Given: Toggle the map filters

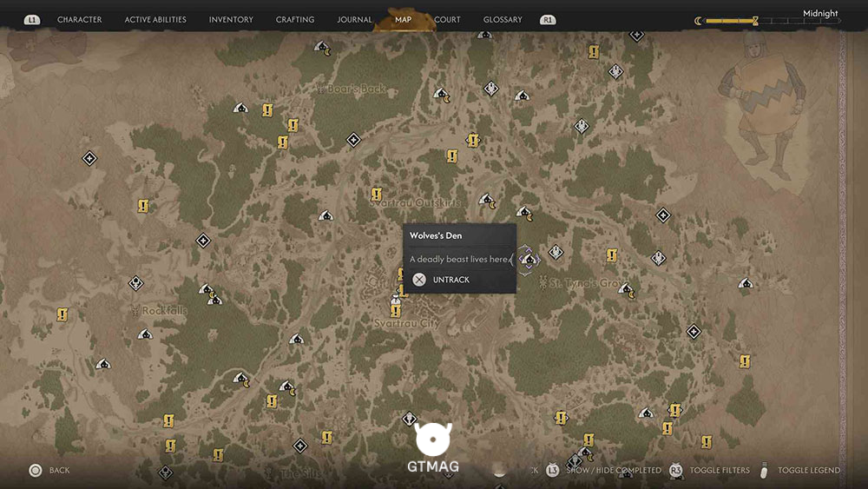Looking at the screenshot, I should click(720, 470).
